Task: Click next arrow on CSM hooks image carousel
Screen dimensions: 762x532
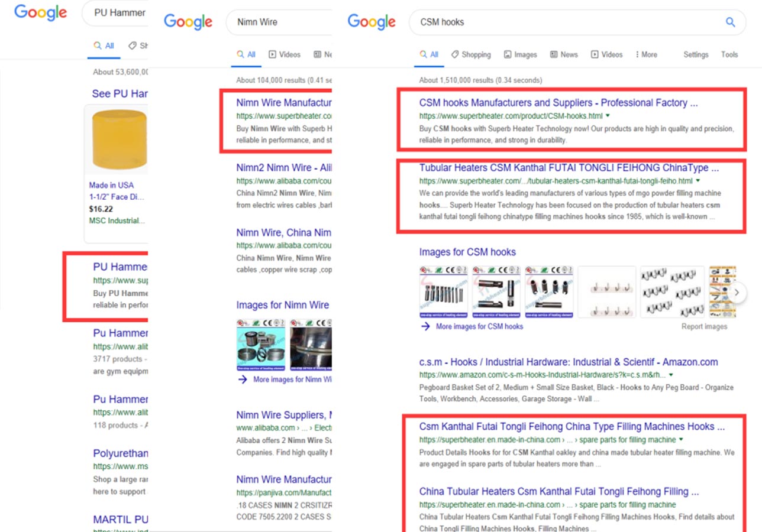Action: (737, 292)
